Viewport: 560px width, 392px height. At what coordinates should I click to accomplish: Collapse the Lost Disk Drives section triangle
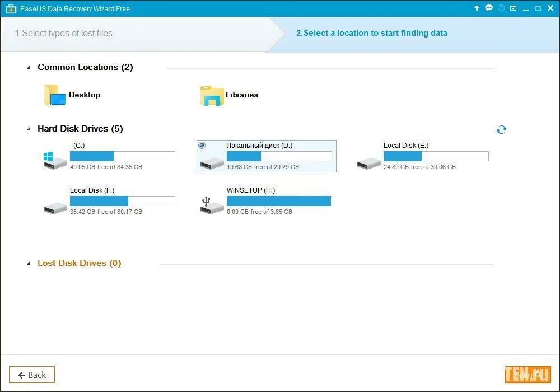pos(29,263)
